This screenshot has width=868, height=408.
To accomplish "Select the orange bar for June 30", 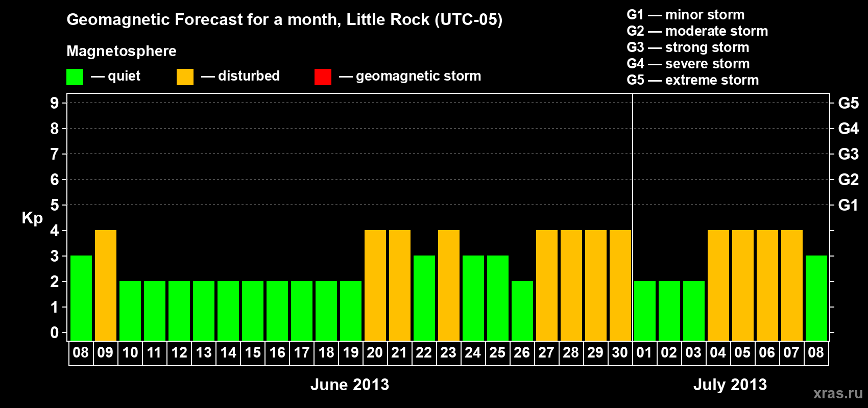I will pos(620,285).
